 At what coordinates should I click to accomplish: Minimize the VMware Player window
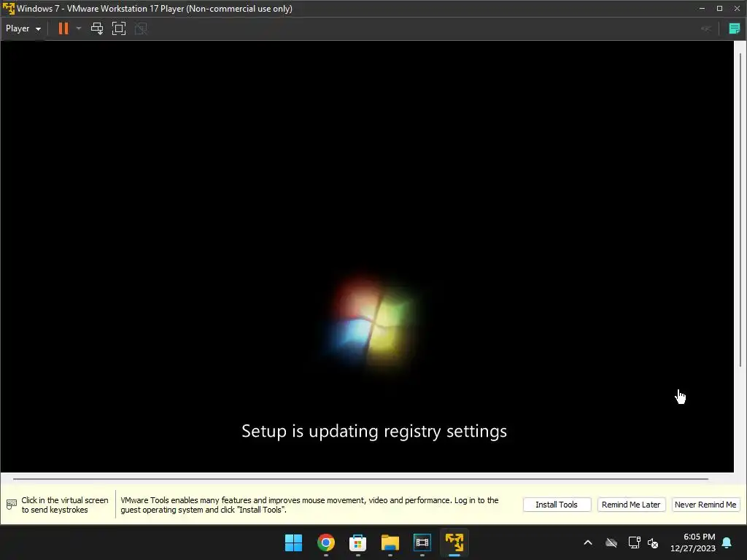pyautogui.click(x=702, y=9)
